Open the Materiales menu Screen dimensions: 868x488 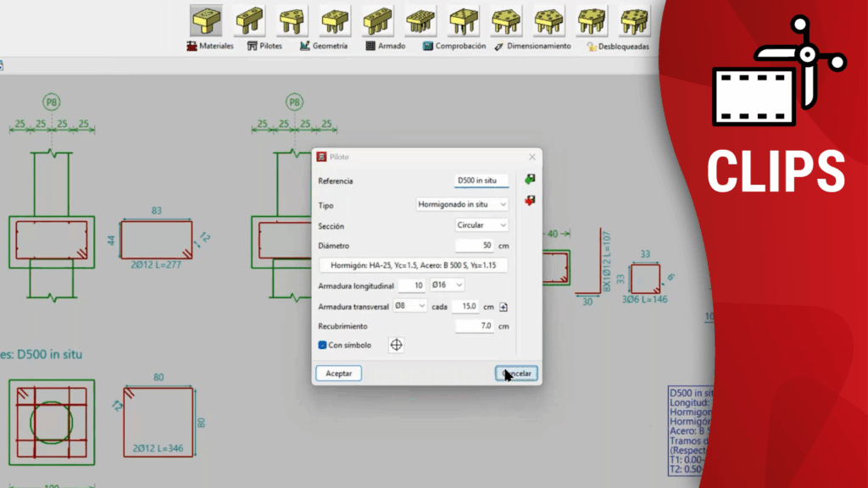[x=210, y=47]
